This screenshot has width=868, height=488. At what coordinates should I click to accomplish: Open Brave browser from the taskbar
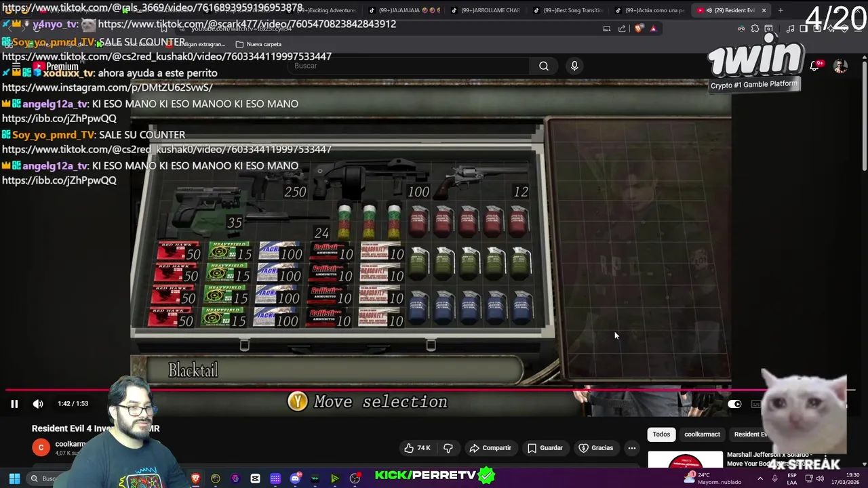pos(196,479)
